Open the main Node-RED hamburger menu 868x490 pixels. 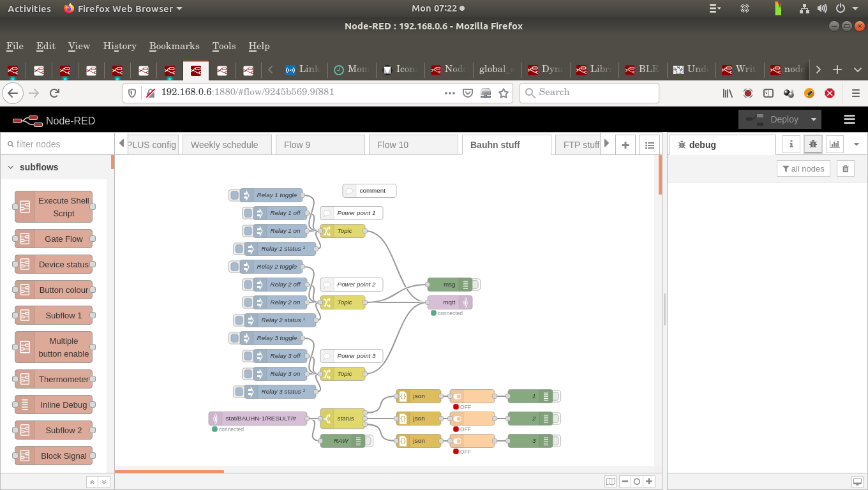tap(848, 120)
